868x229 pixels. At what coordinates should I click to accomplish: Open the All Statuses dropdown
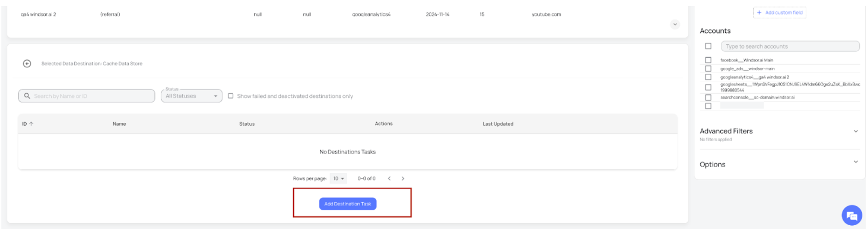(x=191, y=96)
